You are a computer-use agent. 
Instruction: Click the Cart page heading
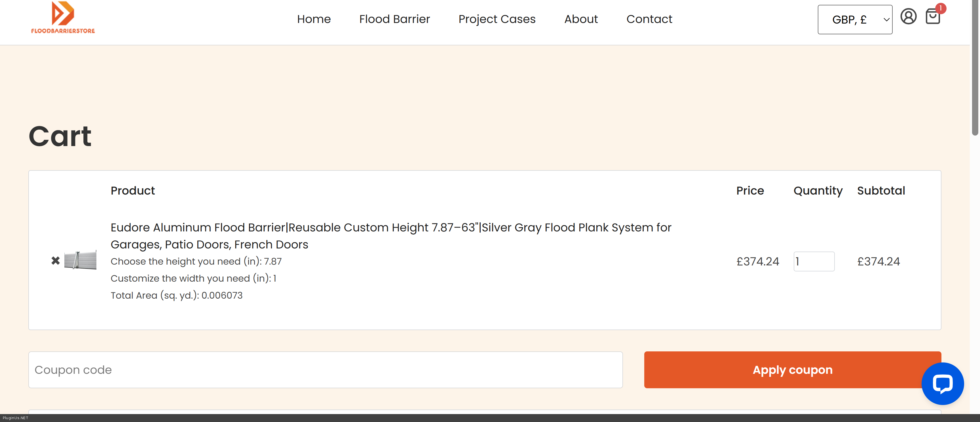point(60,136)
